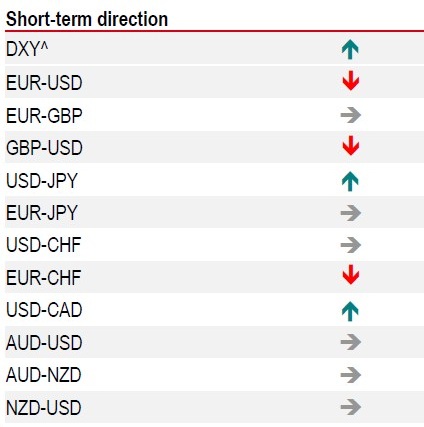Viewport: 424px width, 427px height.
Task: Click the green up arrow for USD-JPY
Action: pos(350,181)
